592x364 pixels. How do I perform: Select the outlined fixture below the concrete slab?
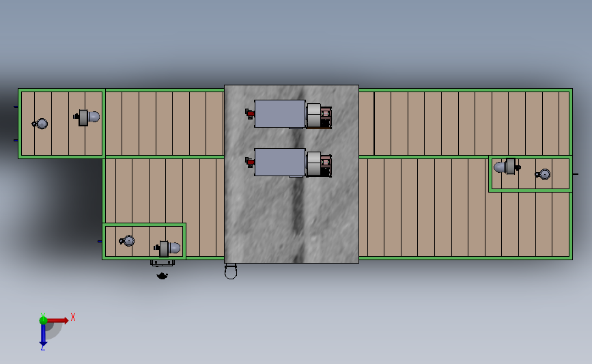click(231, 272)
